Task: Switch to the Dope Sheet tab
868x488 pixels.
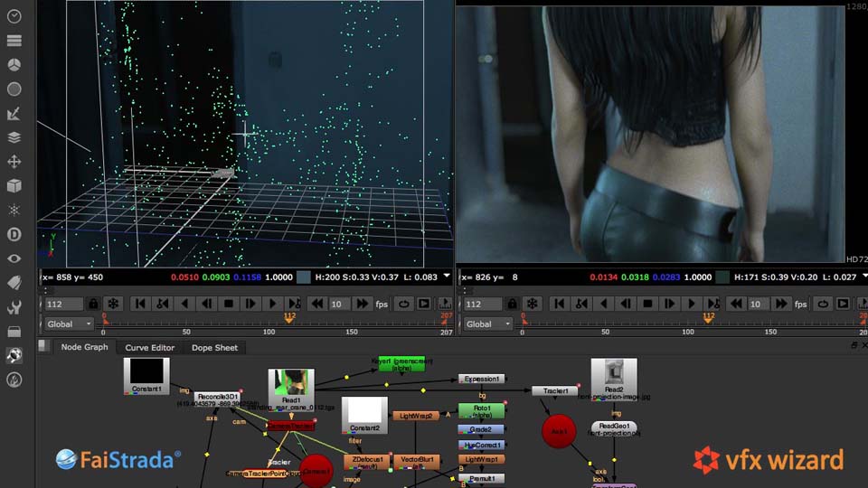Action: click(215, 347)
